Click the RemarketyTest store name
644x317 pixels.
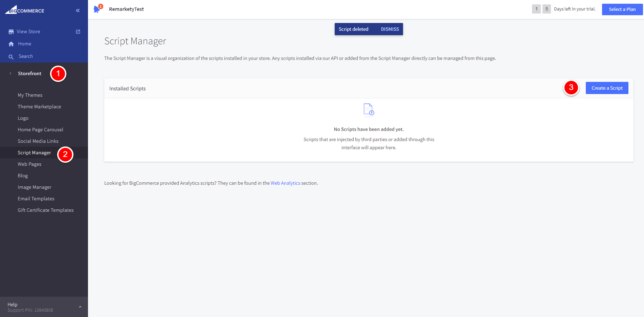pyautogui.click(x=126, y=9)
